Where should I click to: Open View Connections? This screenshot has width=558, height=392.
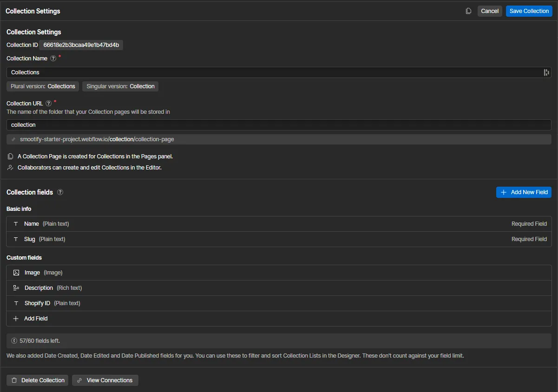(105, 380)
